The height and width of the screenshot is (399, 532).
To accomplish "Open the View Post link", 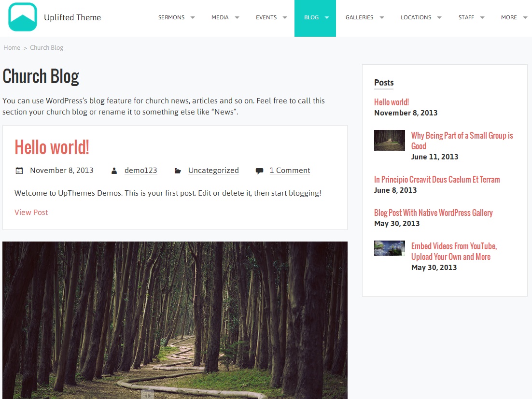I will tap(31, 212).
